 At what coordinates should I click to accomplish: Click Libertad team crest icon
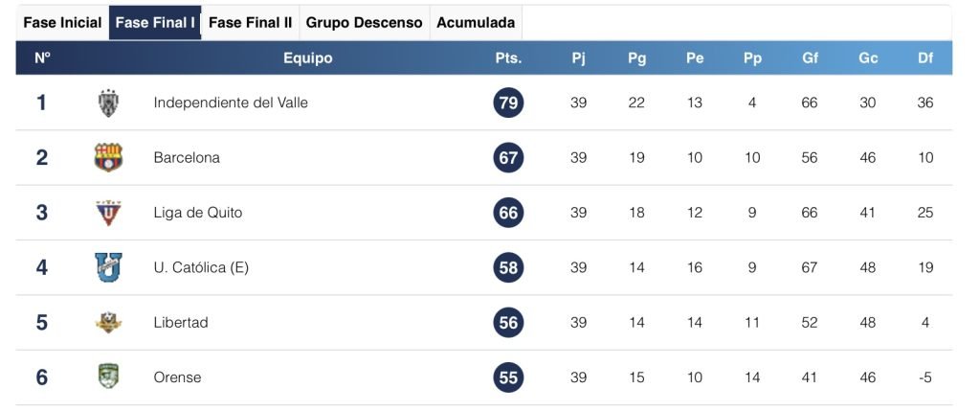coord(108,323)
